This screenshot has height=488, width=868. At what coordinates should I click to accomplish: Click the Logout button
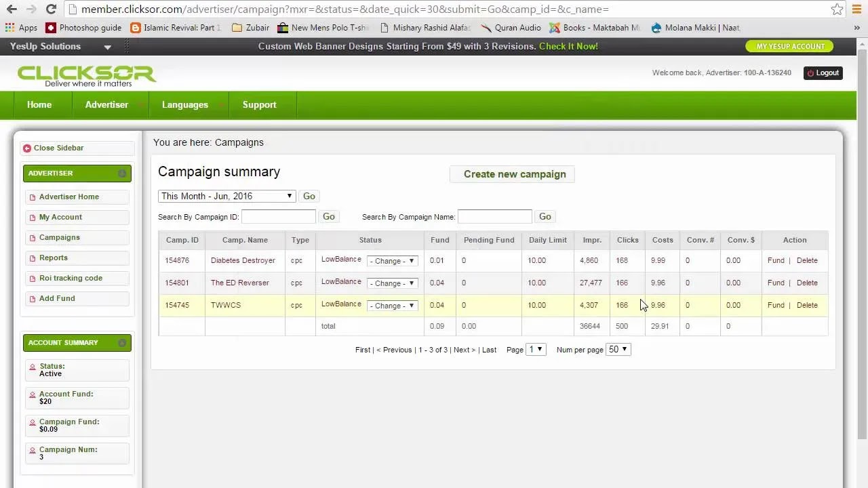point(823,73)
